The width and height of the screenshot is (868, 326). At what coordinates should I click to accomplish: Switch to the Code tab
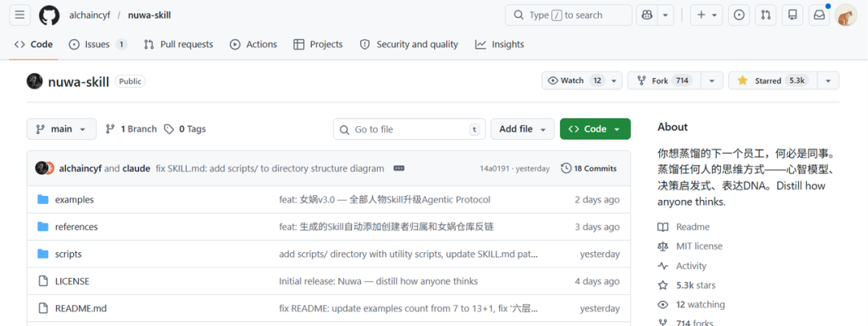[34, 44]
